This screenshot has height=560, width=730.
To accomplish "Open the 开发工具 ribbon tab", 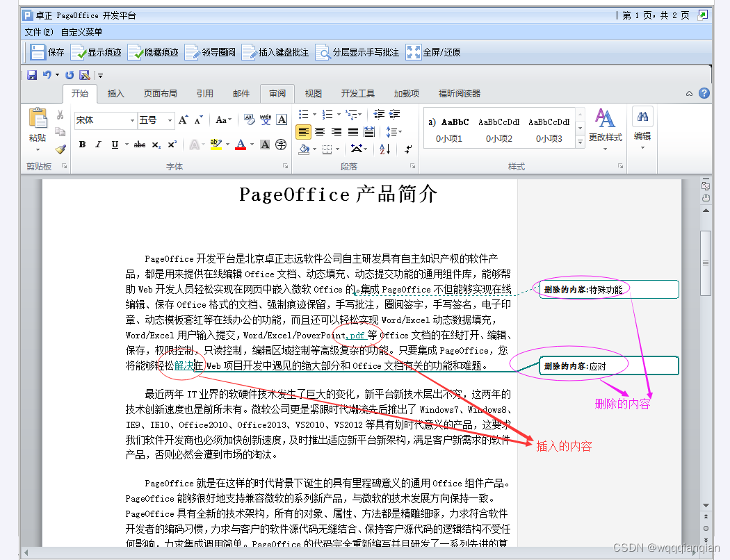I will [357, 94].
